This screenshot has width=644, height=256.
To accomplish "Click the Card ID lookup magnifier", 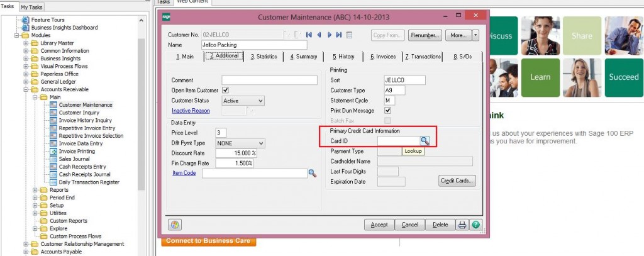I will pos(425,141).
